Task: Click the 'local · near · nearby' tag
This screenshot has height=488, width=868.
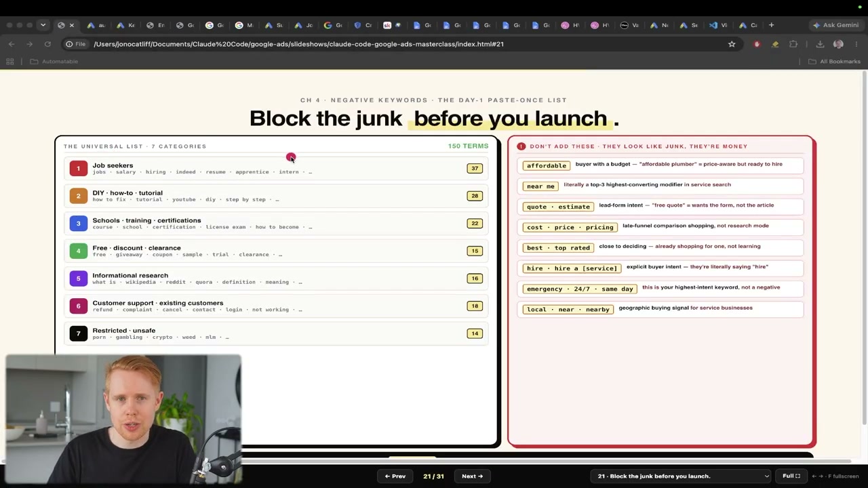Action: point(568,309)
